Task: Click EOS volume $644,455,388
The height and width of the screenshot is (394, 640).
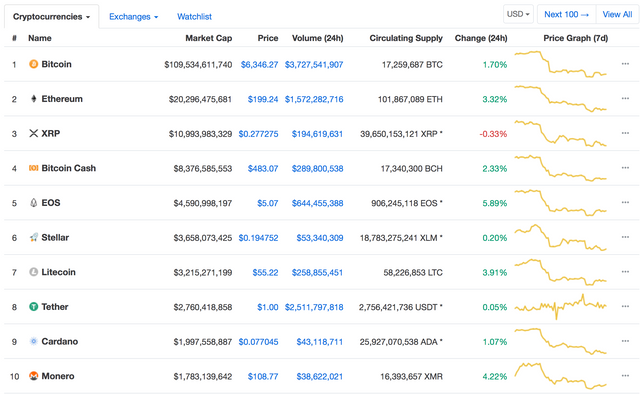Action: point(318,203)
